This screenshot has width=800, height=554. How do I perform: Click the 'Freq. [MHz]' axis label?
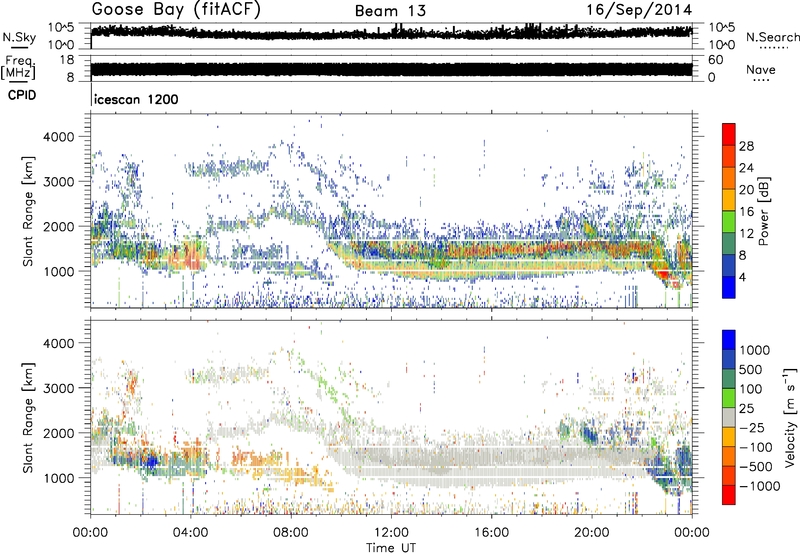[x=18, y=67]
